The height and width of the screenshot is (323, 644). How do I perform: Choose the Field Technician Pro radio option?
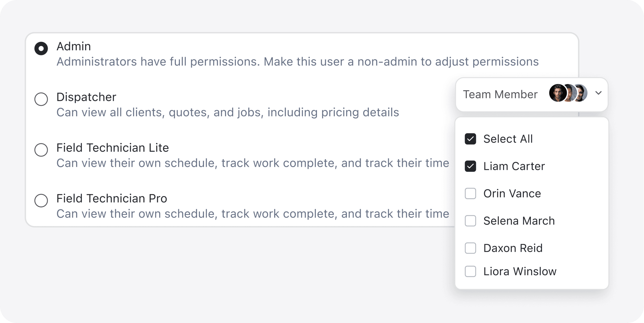[x=41, y=200]
